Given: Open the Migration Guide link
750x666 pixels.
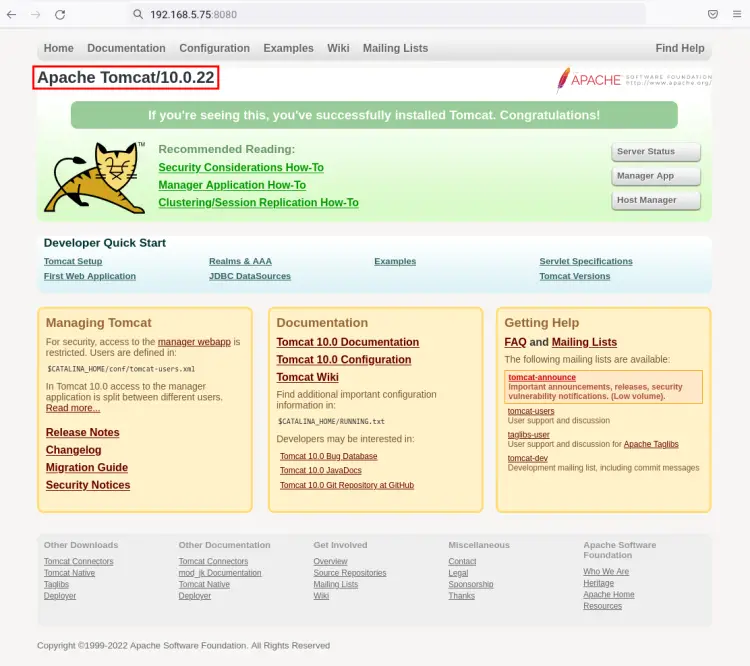Looking at the screenshot, I should coord(87,467).
